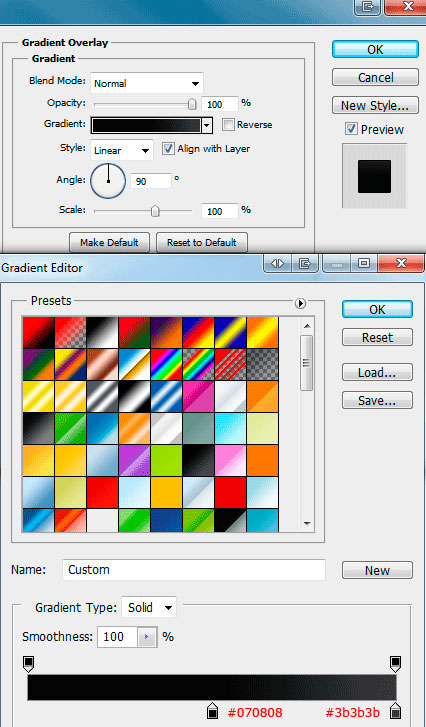Click the gradient Name field
This screenshot has height=727, width=426.
click(194, 570)
